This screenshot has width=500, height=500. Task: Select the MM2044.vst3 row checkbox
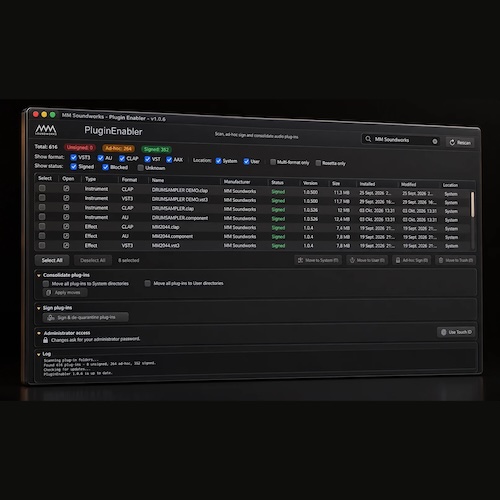tap(42, 245)
